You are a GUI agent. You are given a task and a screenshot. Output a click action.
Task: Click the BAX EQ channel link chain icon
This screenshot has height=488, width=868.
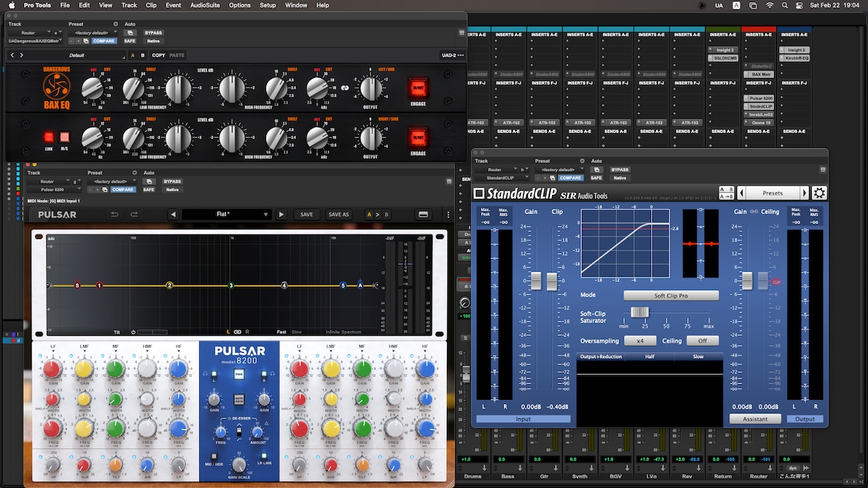point(344,89)
